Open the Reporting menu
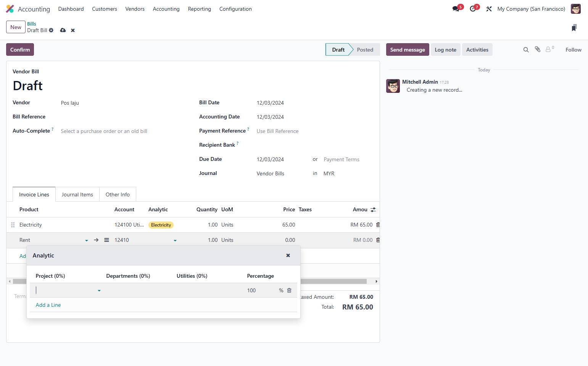 point(199,9)
